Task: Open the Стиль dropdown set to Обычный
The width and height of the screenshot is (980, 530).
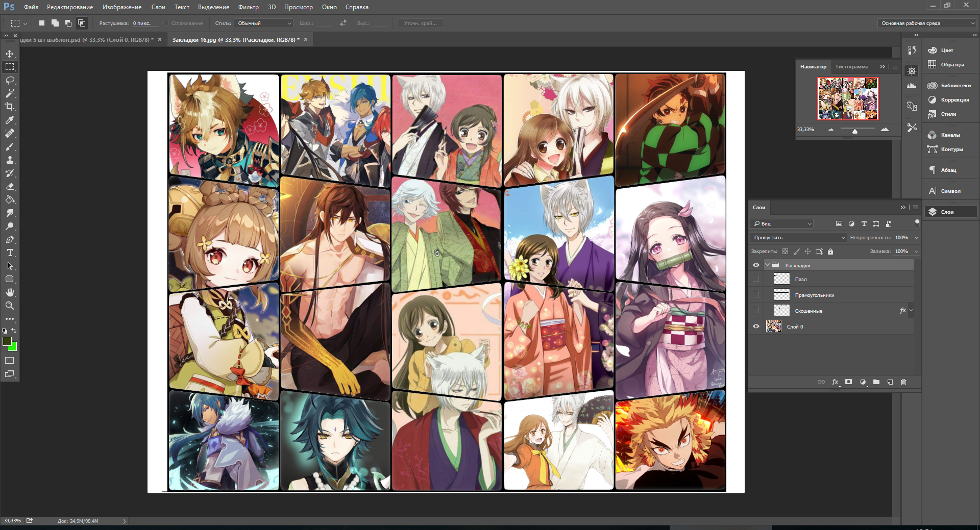Action: click(x=264, y=23)
